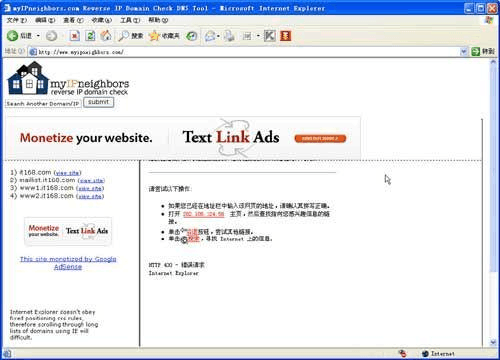This screenshot has height=360, width=500.
Task: Click the History clock icon
Action: 191,36
